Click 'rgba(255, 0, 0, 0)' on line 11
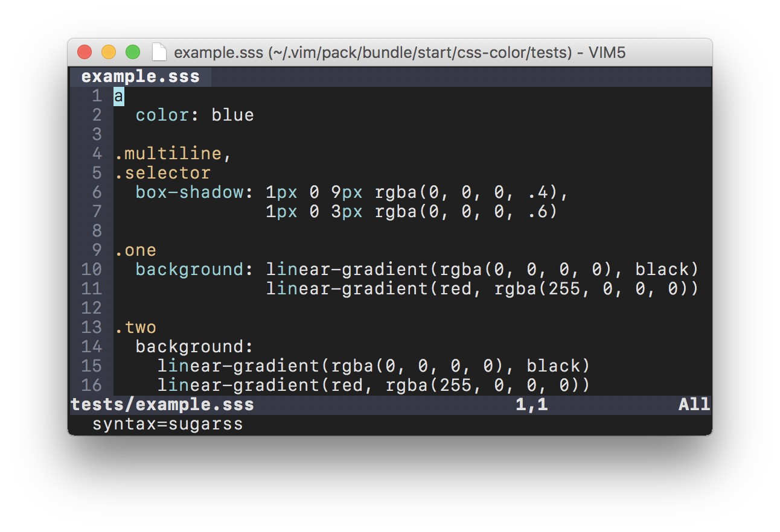Viewport: 780px width, 532px height. tap(591, 289)
